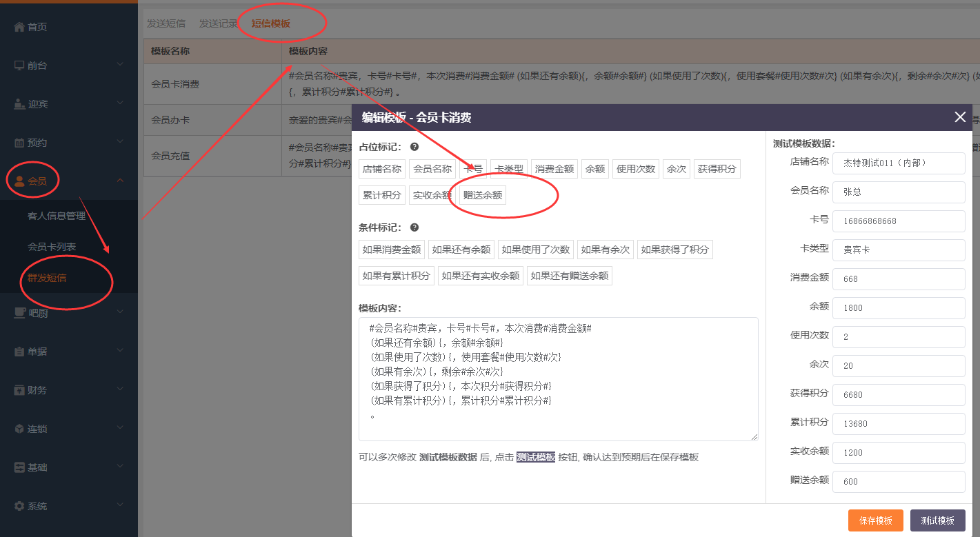Viewport: 980px width, 537px height.
Task: Insert the 消费金额 placeholder tag
Action: [554, 169]
